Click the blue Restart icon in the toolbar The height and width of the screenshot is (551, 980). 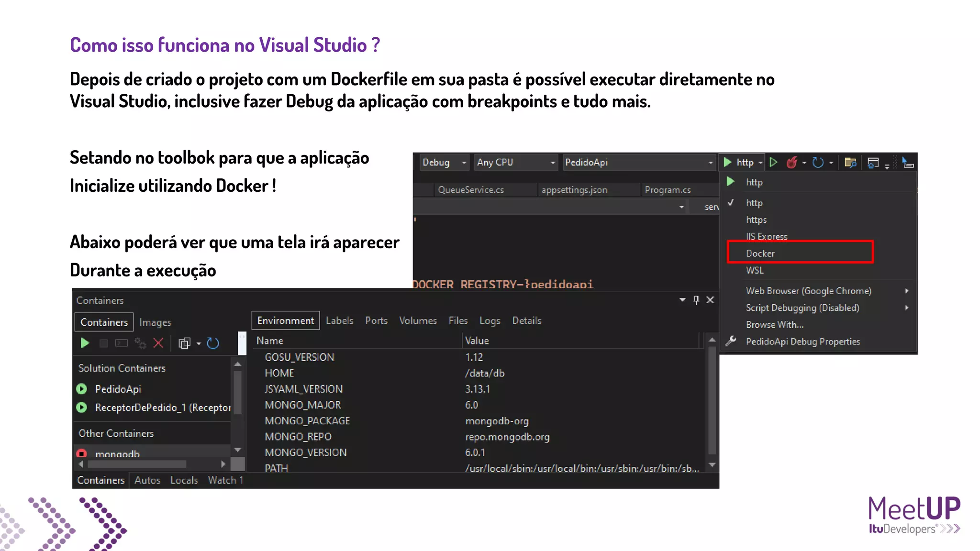(x=818, y=163)
